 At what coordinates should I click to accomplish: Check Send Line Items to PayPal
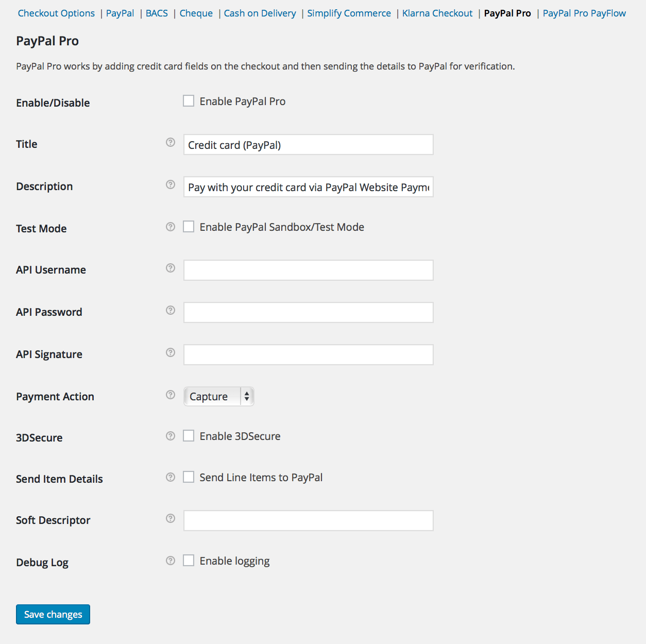pyautogui.click(x=189, y=477)
